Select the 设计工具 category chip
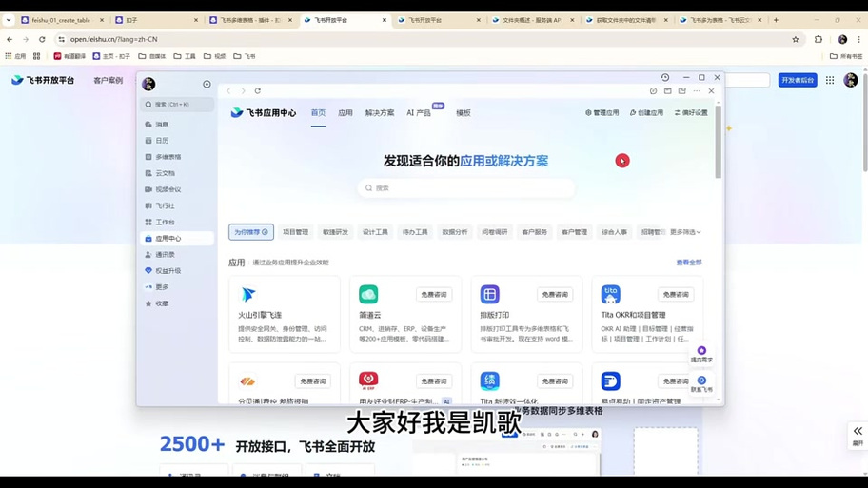The height and width of the screenshot is (488, 868). coord(375,232)
